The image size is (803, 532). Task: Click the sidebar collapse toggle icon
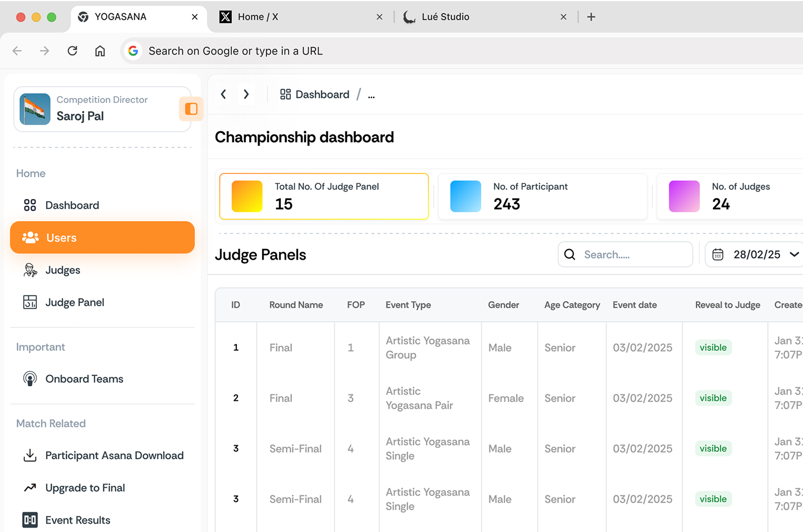(191, 109)
